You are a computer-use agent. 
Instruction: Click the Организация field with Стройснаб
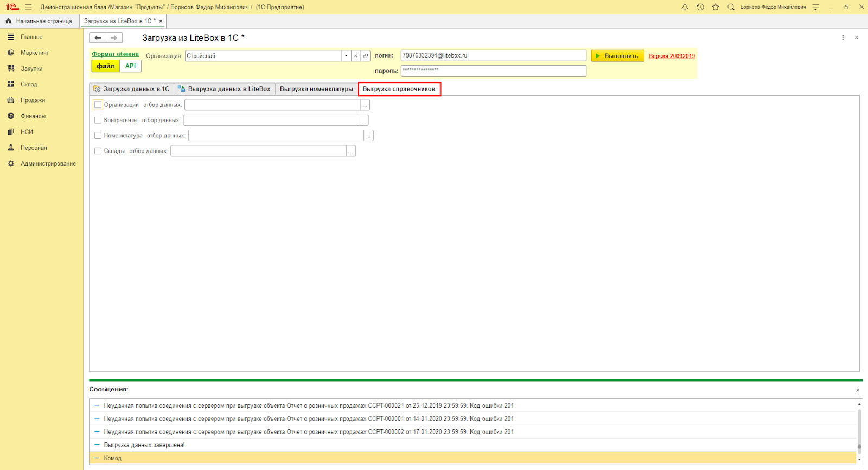click(264, 56)
